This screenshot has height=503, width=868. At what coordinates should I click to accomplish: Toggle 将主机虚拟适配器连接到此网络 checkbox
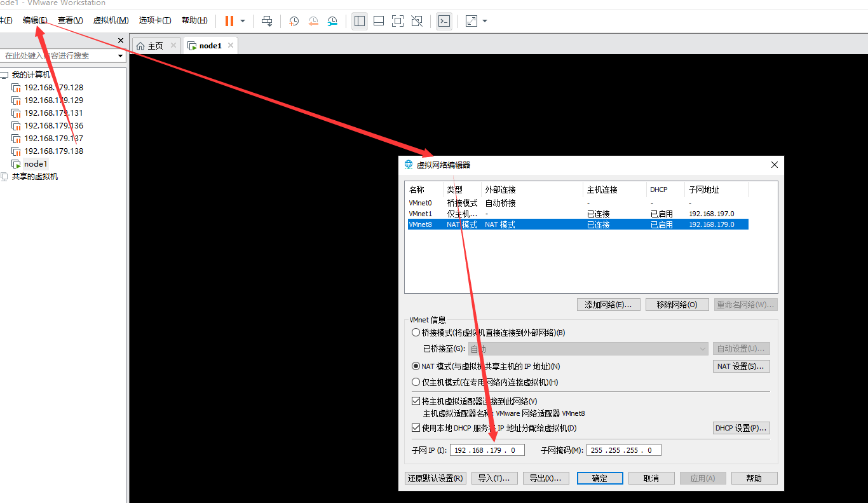coord(416,401)
